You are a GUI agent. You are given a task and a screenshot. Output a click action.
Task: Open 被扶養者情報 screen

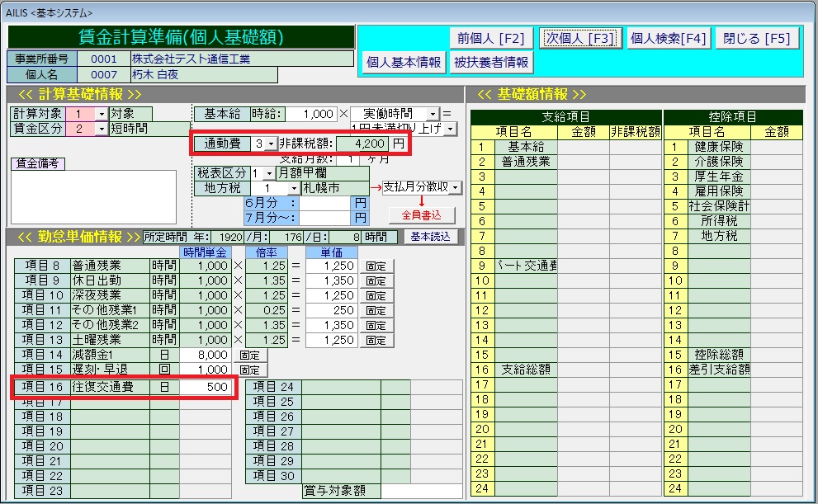click(x=491, y=63)
